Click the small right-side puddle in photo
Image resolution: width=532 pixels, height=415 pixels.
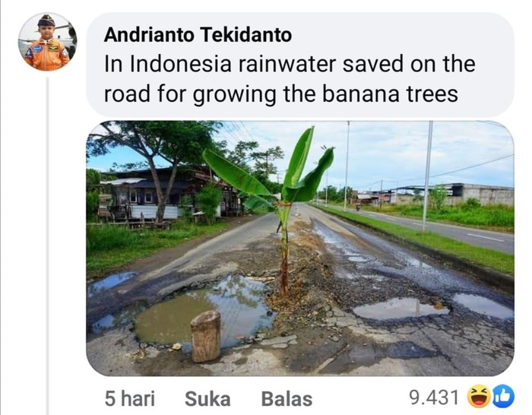pyautogui.click(x=401, y=309)
